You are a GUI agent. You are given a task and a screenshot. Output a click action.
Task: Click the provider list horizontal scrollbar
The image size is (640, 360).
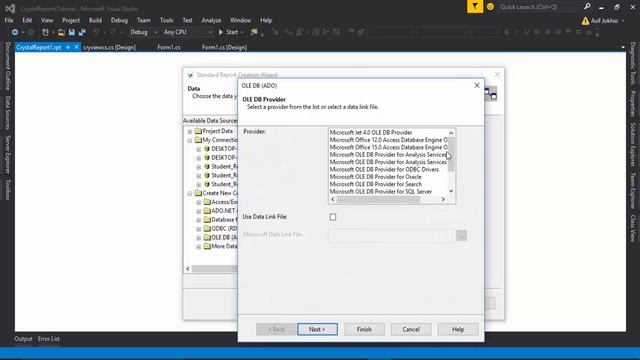[x=378, y=200]
